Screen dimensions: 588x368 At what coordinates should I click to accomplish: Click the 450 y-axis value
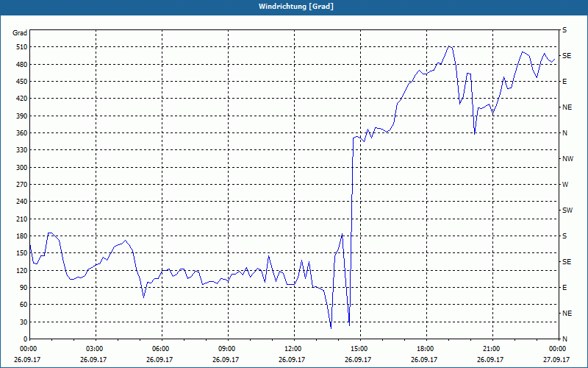point(22,82)
